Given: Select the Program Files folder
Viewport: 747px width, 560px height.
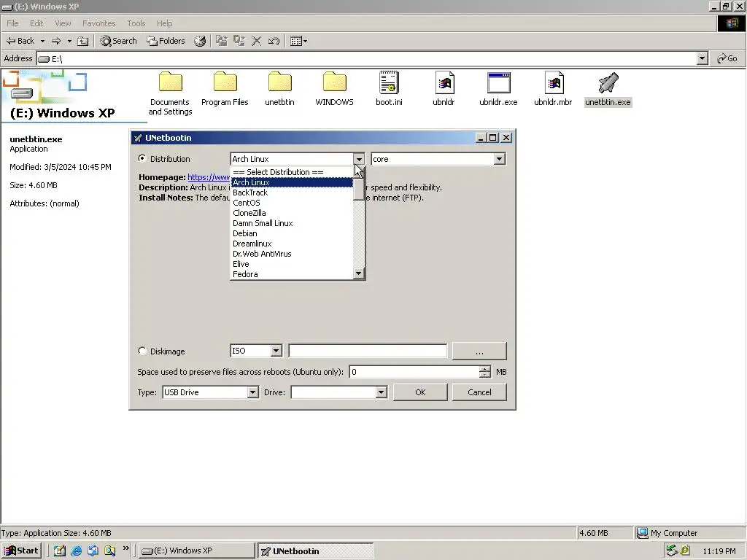Looking at the screenshot, I should (x=225, y=89).
